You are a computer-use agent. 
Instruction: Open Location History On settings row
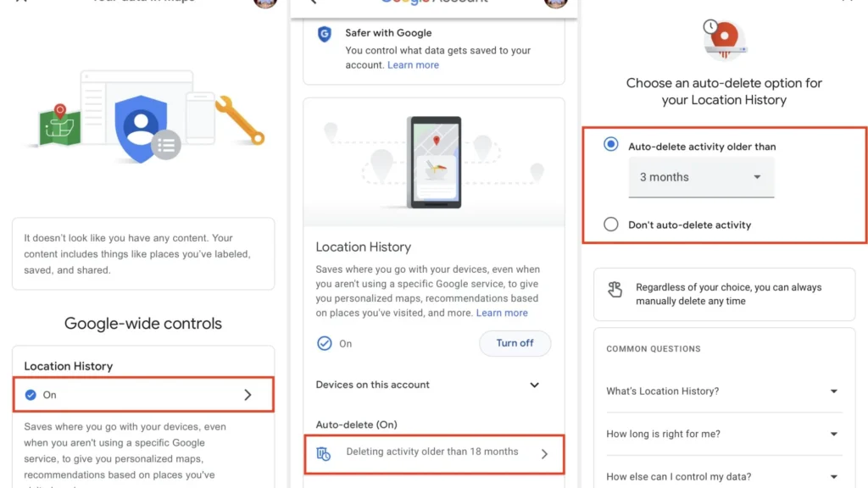(x=143, y=395)
